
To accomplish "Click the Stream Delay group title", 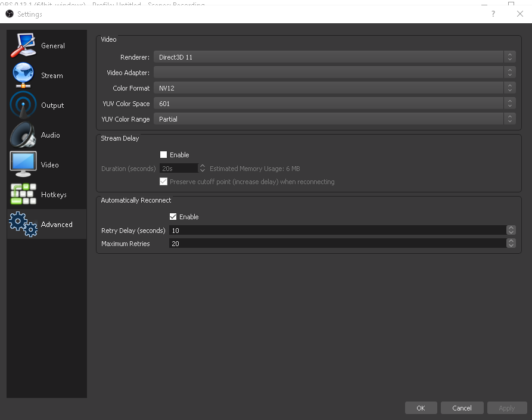I will 120,138.
